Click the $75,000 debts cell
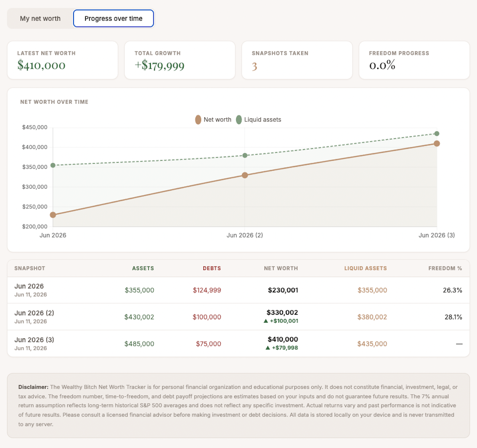The width and height of the screenshot is (477, 448). (x=208, y=344)
